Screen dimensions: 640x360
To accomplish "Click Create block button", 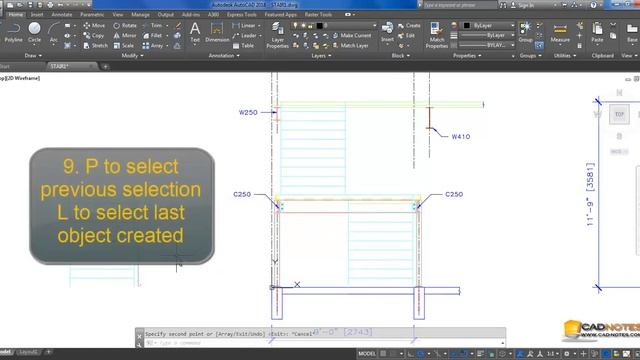I will 409,25.
